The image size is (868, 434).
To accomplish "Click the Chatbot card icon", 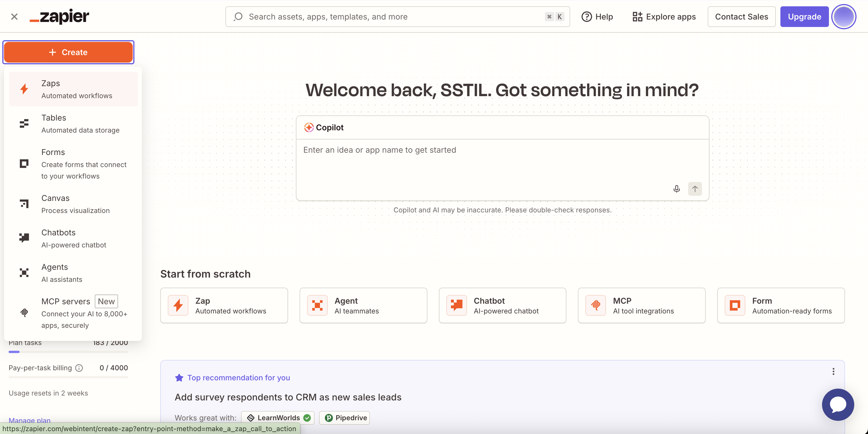I will [x=456, y=305].
